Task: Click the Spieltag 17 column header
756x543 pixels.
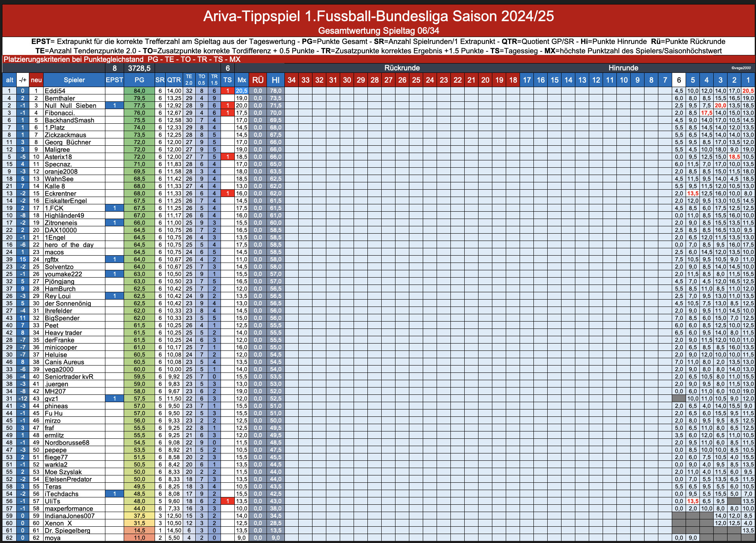Action: tap(527, 80)
